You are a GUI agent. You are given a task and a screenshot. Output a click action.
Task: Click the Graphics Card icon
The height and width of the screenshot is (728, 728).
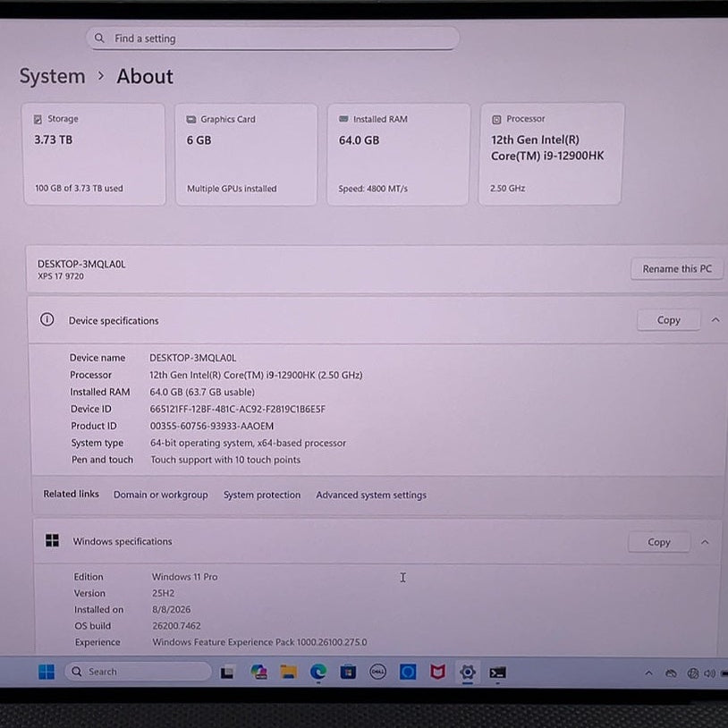tap(190, 119)
